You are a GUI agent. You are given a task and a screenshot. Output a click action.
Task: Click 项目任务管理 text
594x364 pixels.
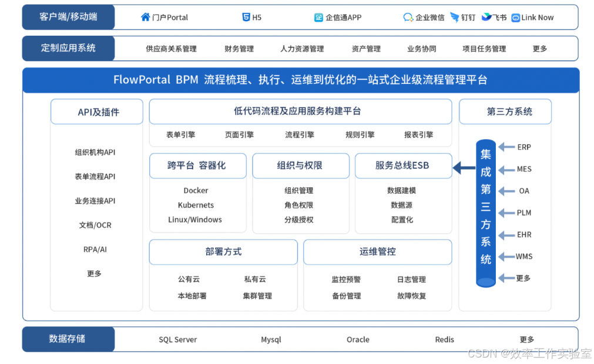pyautogui.click(x=484, y=49)
